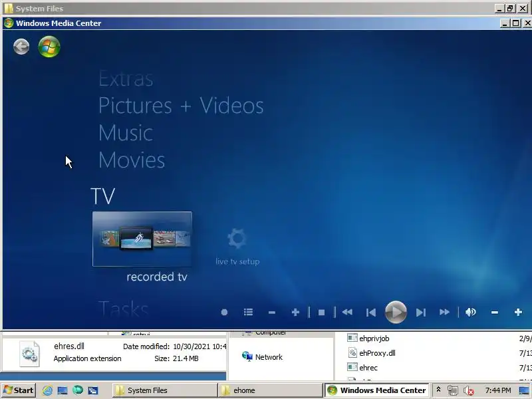
Task: Click the ehres.dll file name in details pane
Action: pos(69,346)
